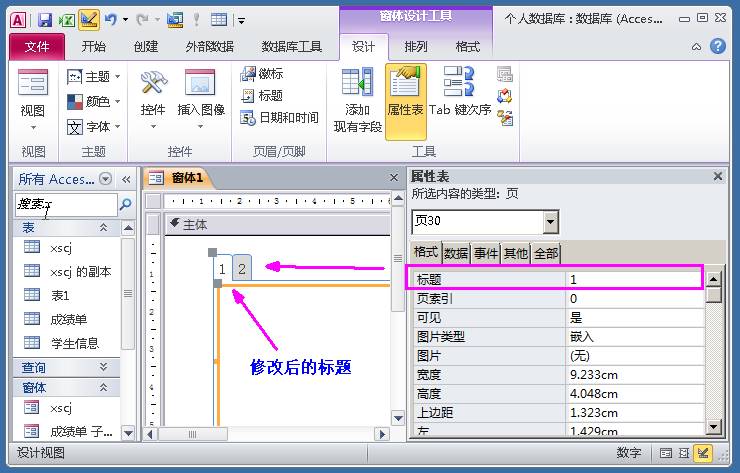Click the search magnifier icon
This screenshot has height=473, width=740.
click(126, 204)
